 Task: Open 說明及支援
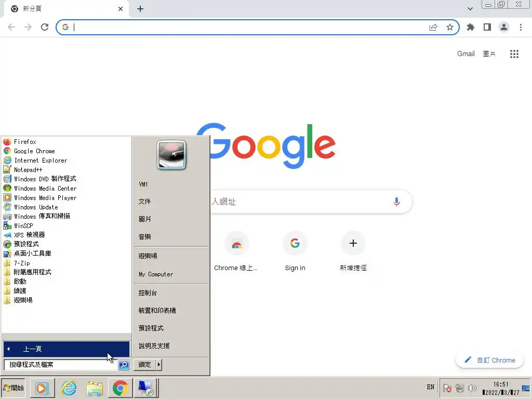154,345
